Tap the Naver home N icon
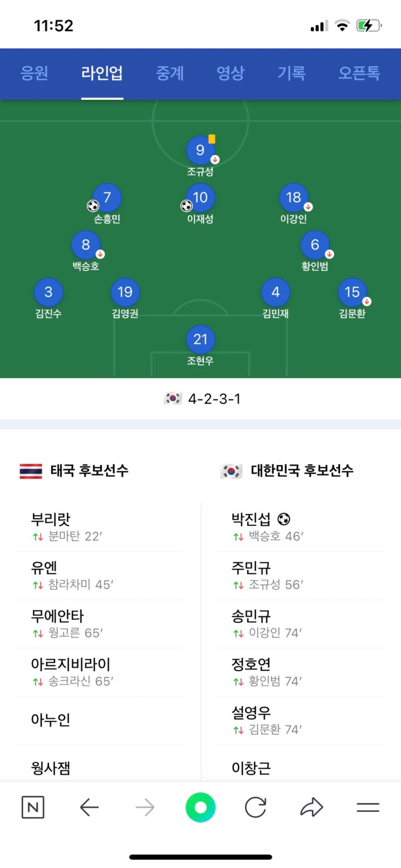The height and width of the screenshot is (868, 401). tap(32, 808)
